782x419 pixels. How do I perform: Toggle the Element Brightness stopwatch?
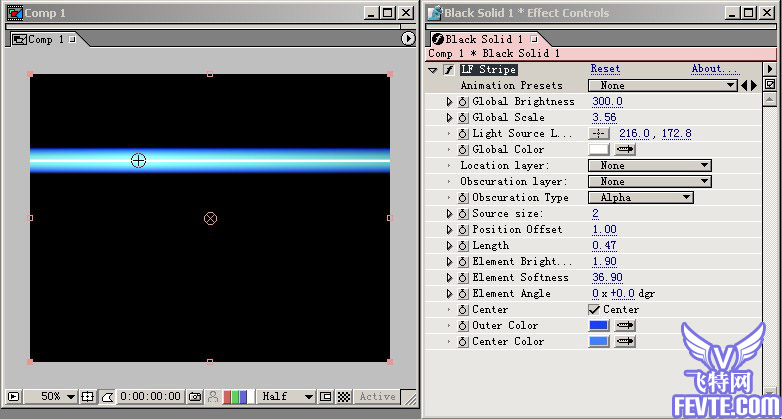tap(463, 262)
